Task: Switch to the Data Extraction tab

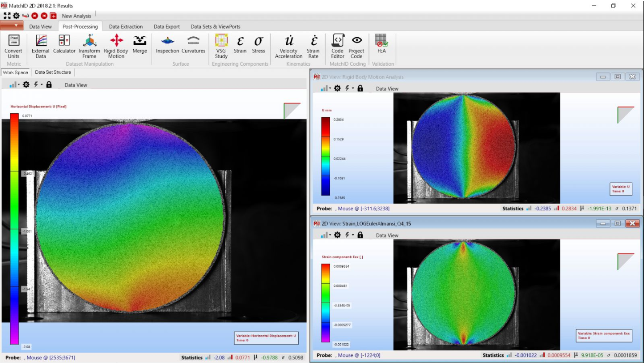Action: (x=126, y=26)
